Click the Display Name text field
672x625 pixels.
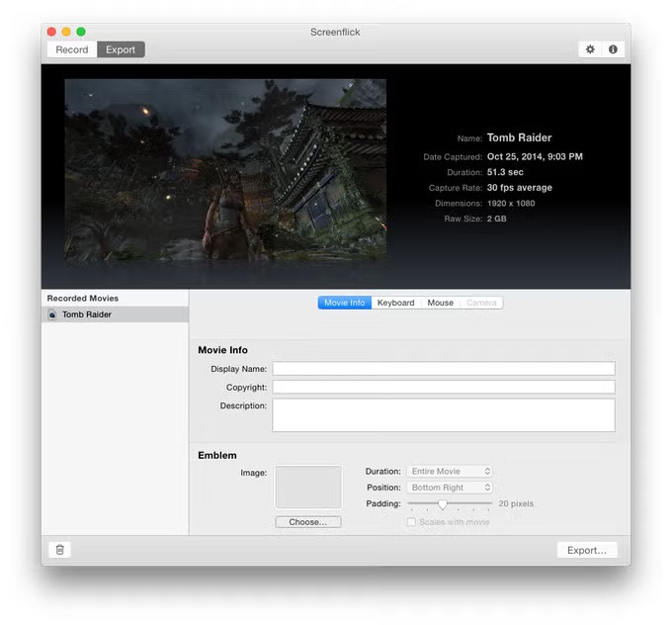[x=443, y=369]
